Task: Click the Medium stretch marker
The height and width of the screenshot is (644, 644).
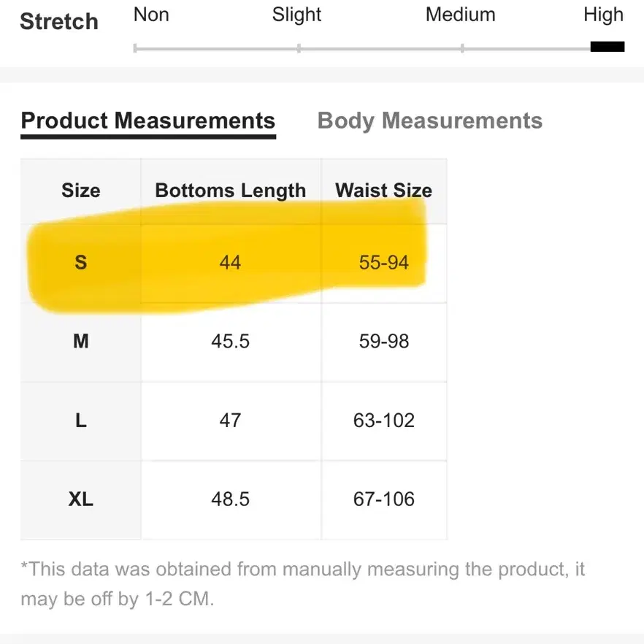Action: pos(462,48)
